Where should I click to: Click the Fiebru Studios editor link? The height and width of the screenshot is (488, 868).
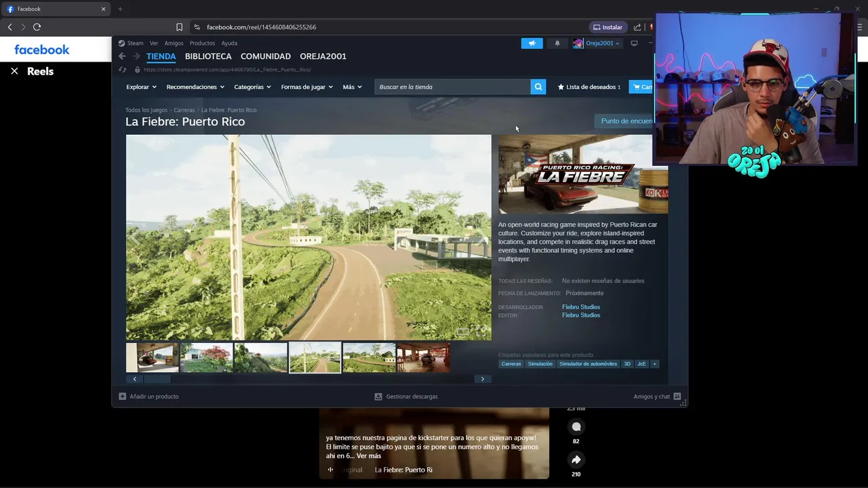581,315
